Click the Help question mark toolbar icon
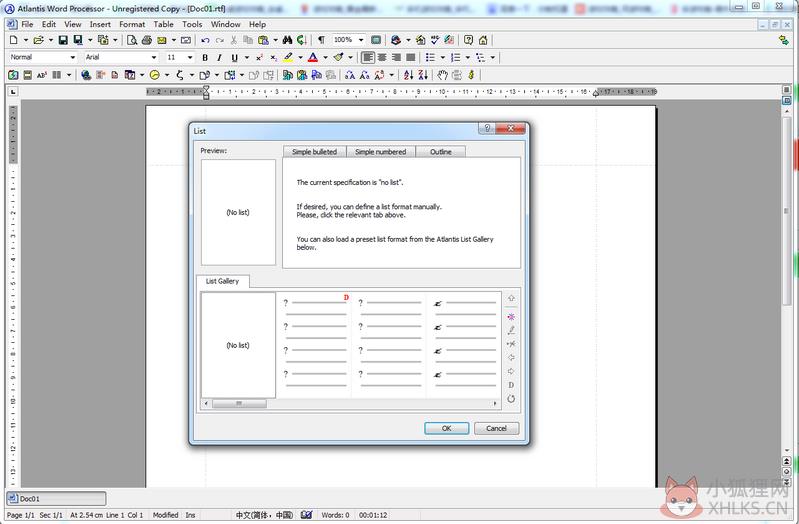 (x=468, y=40)
